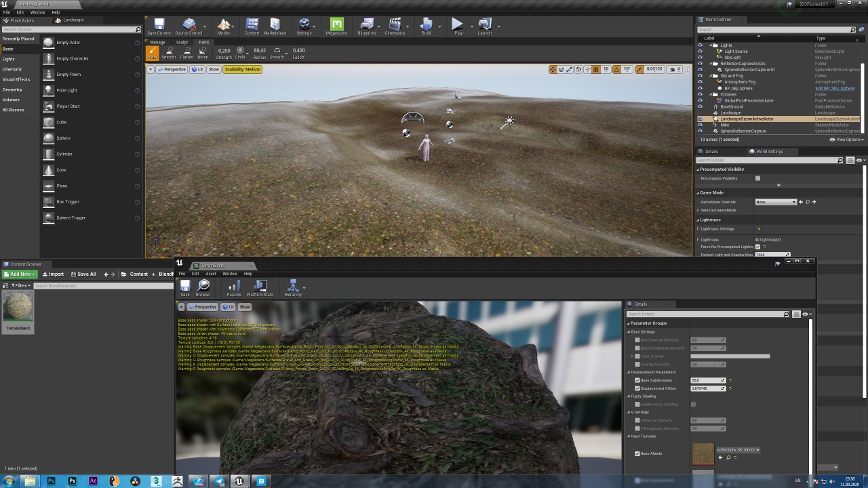Open the File menu in main editor

(x=6, y=12)
